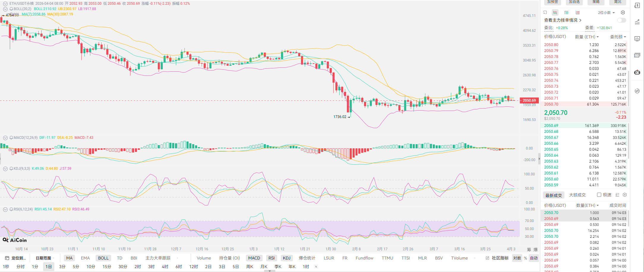Viewport: 644px width, 272px height.
Task: Open the 2位小数 decimal precision dropdown
Action: tap(606, 12)
